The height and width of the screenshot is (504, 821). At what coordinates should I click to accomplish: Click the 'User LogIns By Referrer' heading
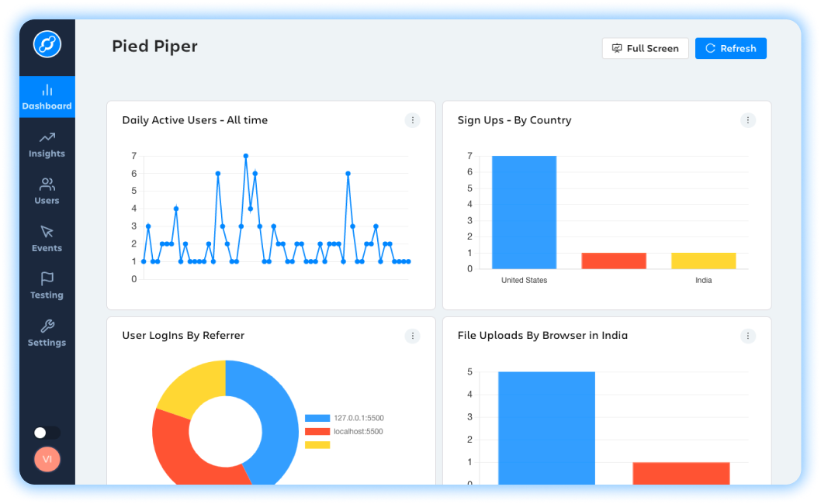(x=183, y=336)
